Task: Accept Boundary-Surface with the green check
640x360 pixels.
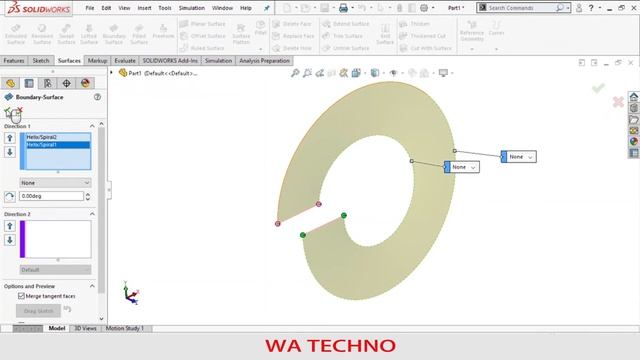Action: [8, 111]
